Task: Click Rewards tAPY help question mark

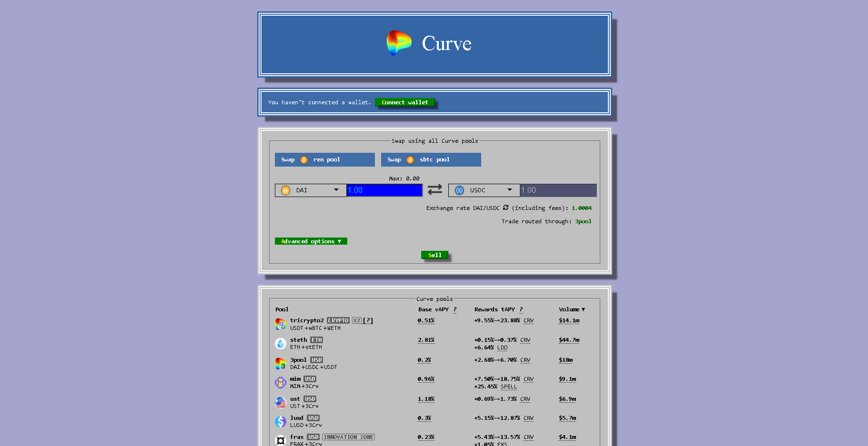Action: point(521,309)
